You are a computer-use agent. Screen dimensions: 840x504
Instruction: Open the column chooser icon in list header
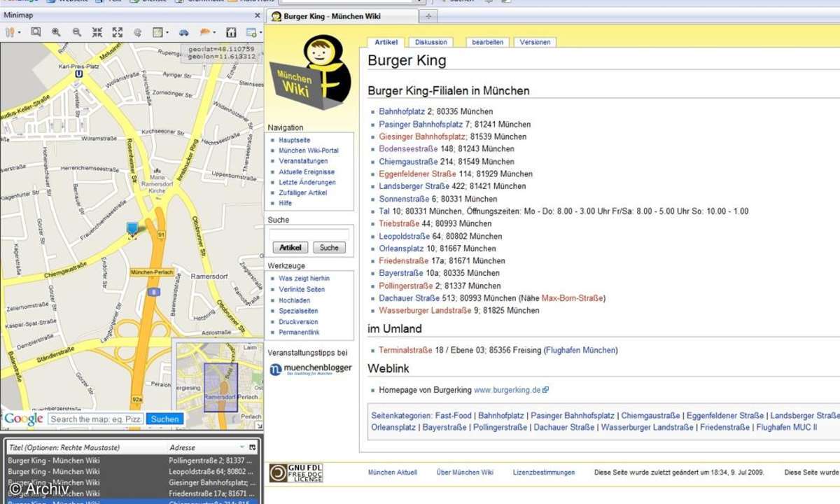pyautogui.click(x=253, y=447)
